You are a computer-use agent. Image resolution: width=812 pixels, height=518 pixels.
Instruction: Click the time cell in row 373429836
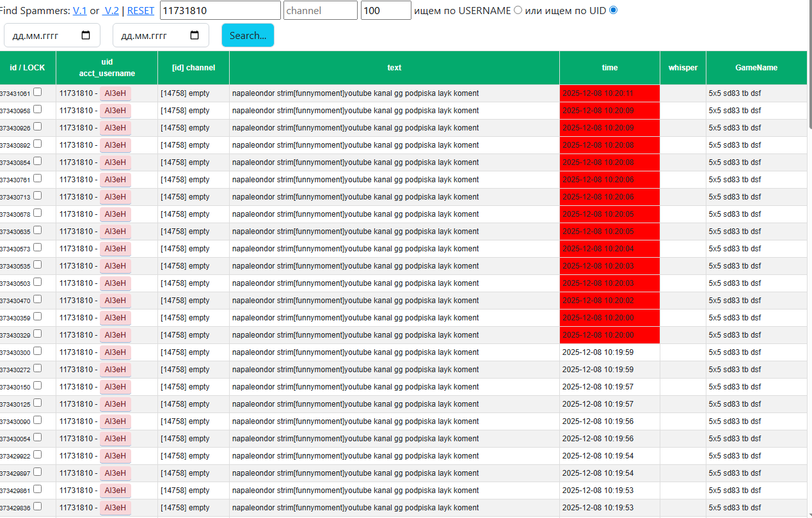(610, 508)
